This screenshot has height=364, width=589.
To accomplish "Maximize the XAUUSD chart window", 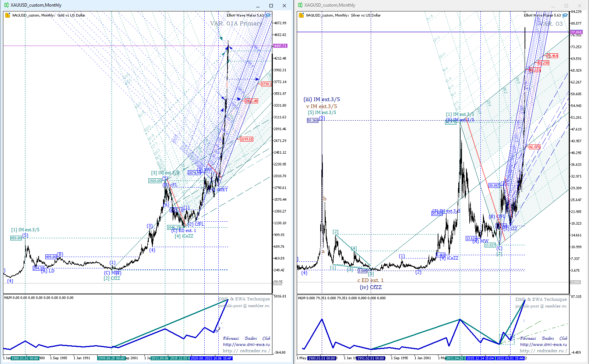I will point(271,6).
